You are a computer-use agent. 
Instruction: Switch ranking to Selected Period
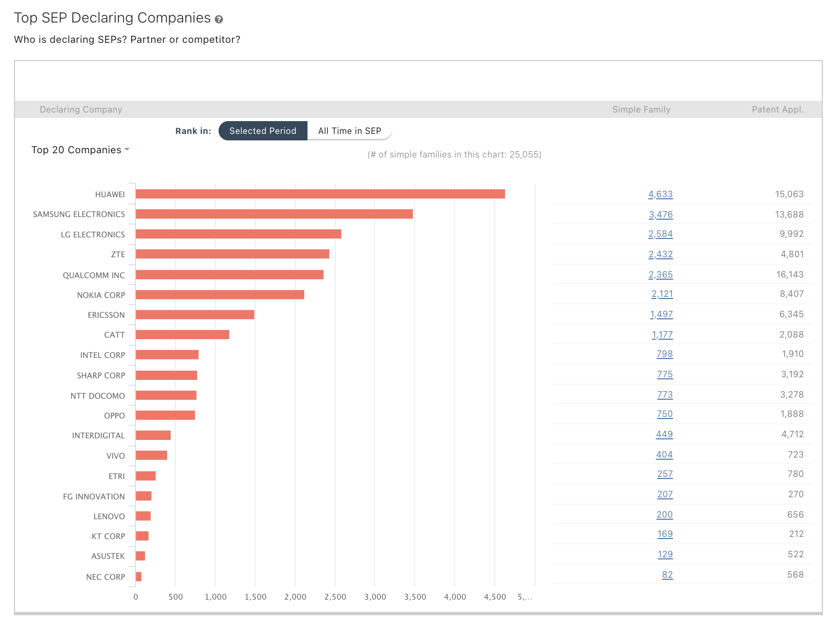(262, 131)
